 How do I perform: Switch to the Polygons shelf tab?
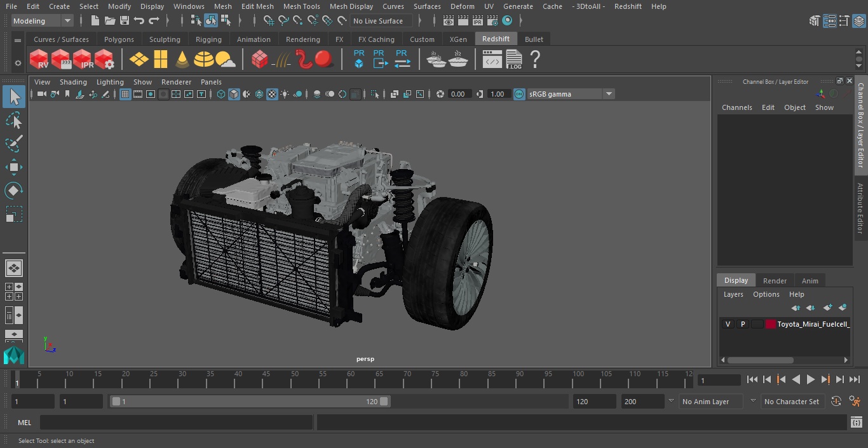(119, 39)
